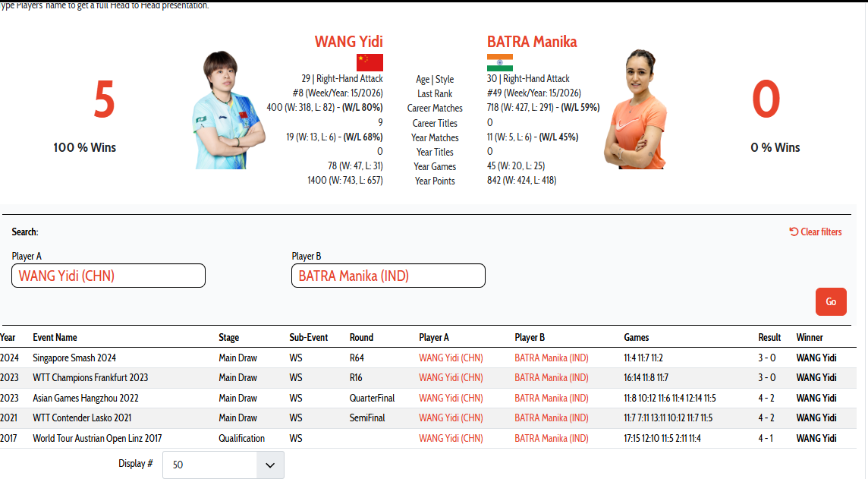Click the SemiFinal round cell

pyautogui.click(x=367, y=418)
